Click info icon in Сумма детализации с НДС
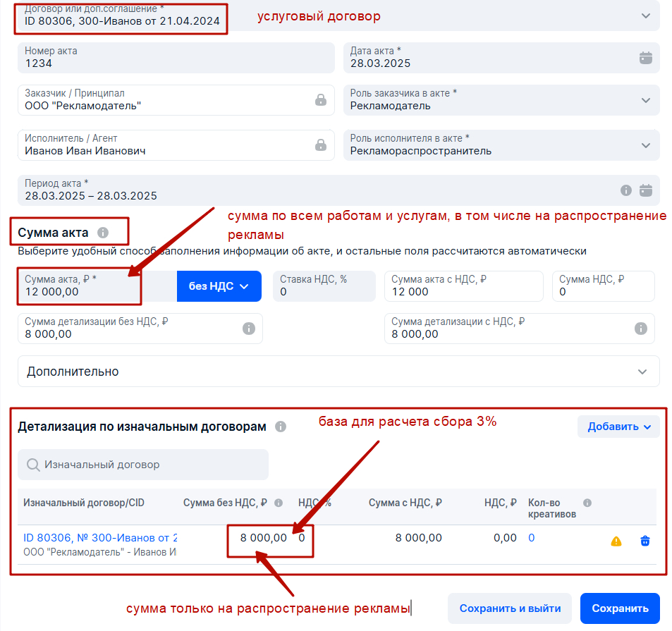 click(640, 329)
